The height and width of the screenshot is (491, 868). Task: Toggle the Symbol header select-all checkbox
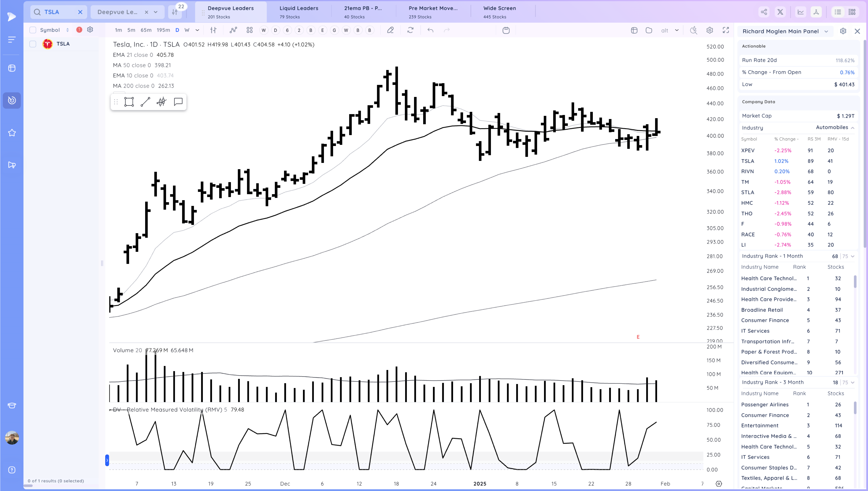tap(33, 30)
